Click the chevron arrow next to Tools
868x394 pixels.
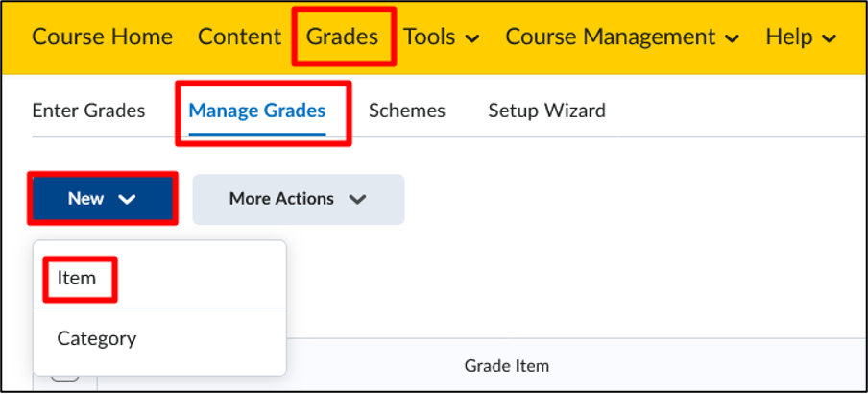472,38
